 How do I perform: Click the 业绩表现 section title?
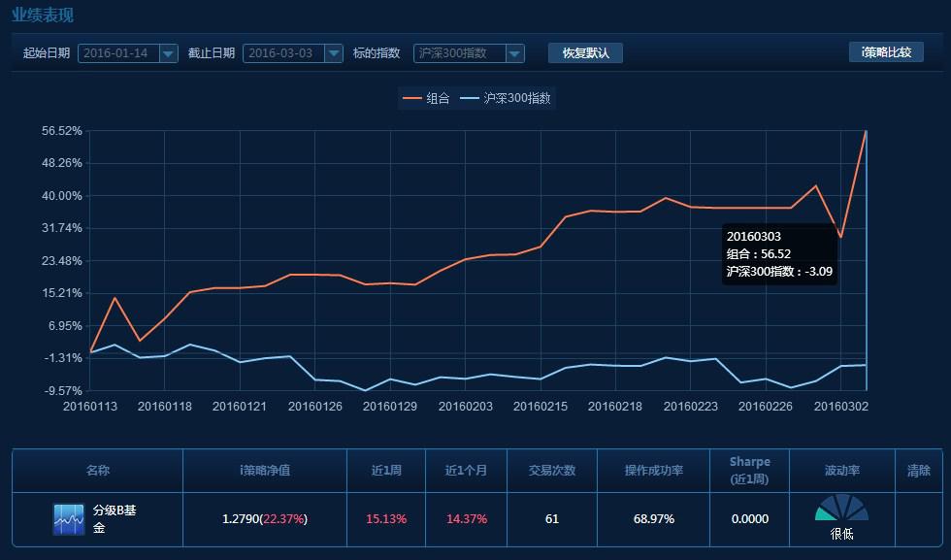(43, 15)
